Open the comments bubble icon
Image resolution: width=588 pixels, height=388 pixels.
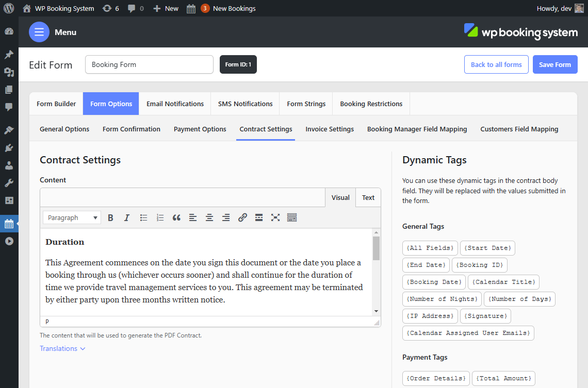131,8
